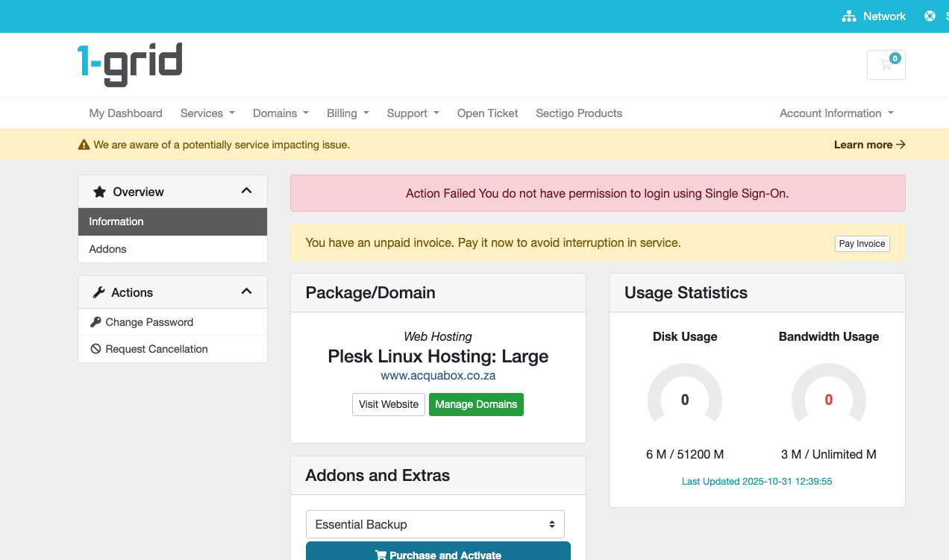Image resolution: width=949 pixels, height=560 pixels.
Task: Click the Network sitemap icon in top bar
Action: point(848,16)
